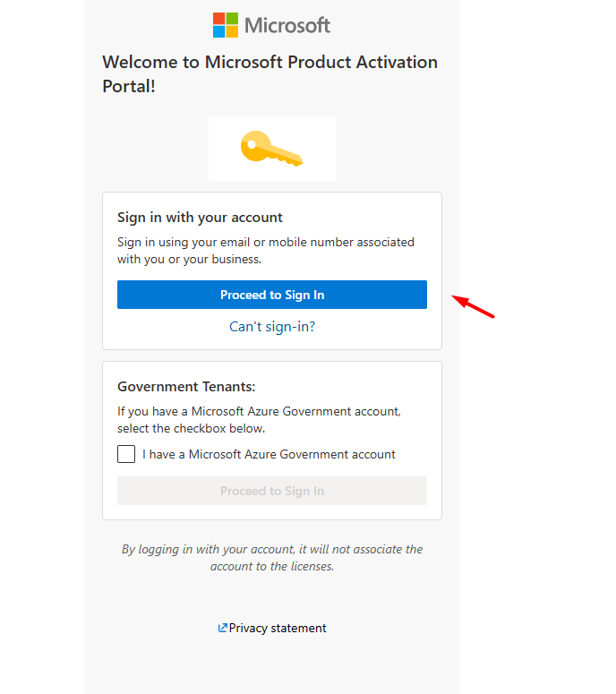Open the Privacy statement link
616x694 pixels.
[278, 628]
